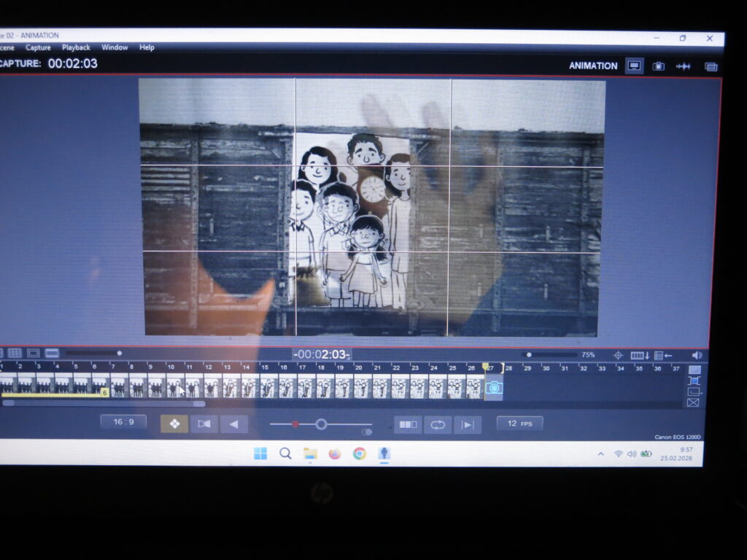Screen dimensions: 747x560
Task: Select frame 20 thumbnail in the timeline
Action: click(x=361, y=386)
